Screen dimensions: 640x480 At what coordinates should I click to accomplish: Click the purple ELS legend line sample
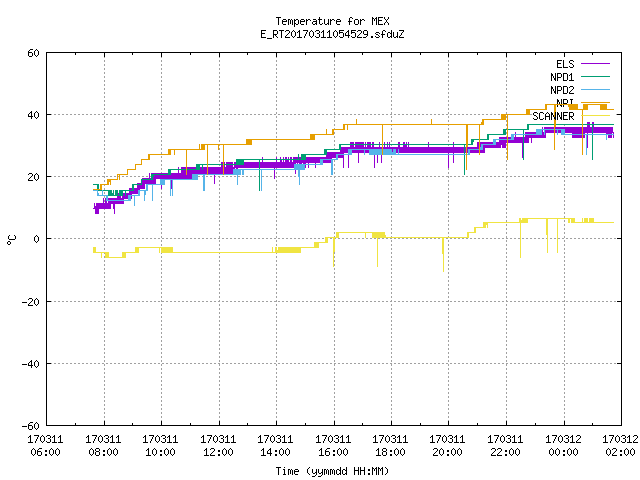[596, 64]
